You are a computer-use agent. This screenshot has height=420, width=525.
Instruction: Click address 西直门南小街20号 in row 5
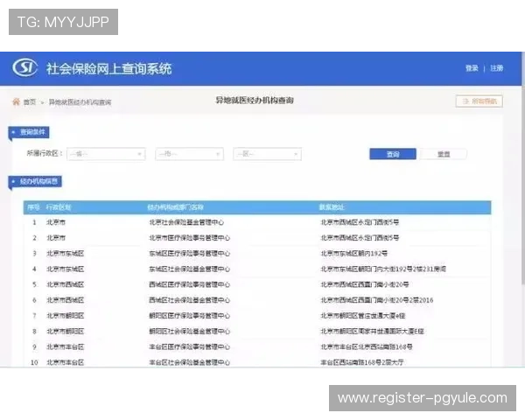click(365, 284)
